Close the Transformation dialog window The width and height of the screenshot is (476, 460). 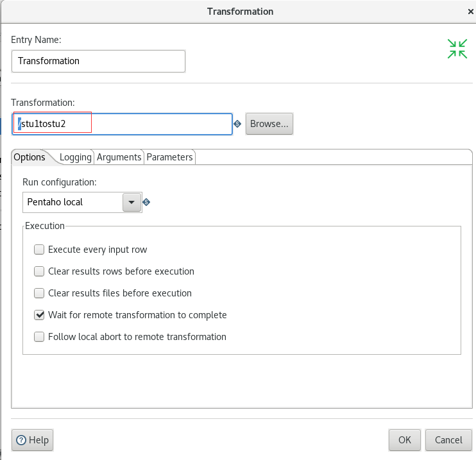(x=470, y=12)
